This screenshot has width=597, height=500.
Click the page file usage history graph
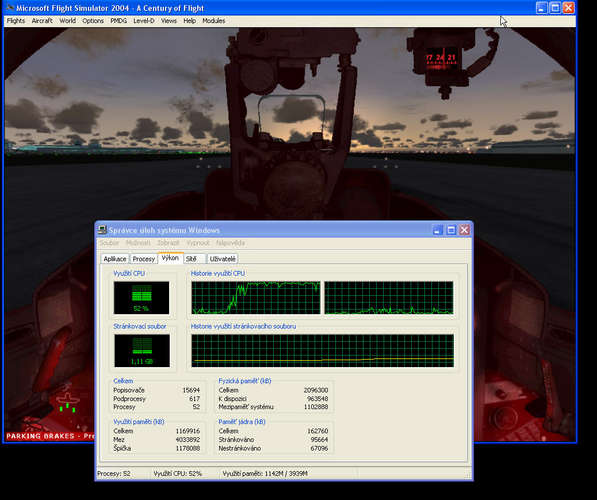(x=322, y=351)
